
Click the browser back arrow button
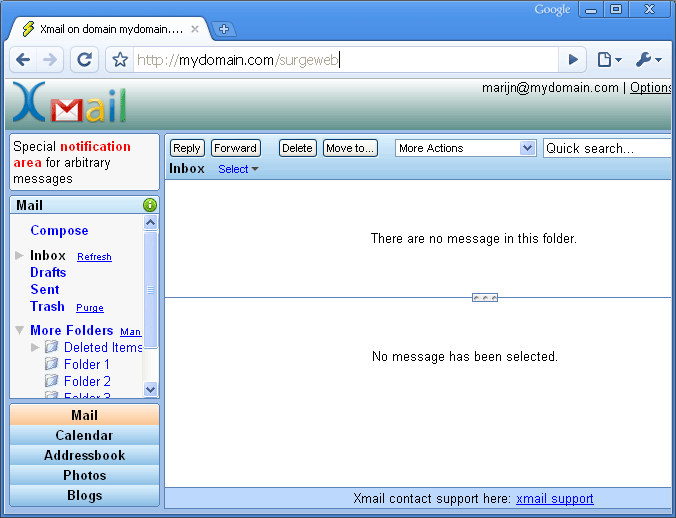click(24, 60)
